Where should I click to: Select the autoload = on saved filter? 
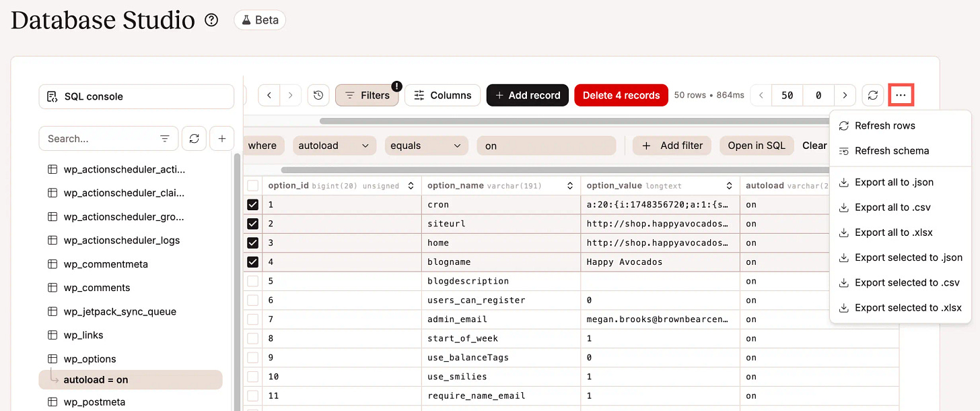pyautogui.click(x=131, y=379)
